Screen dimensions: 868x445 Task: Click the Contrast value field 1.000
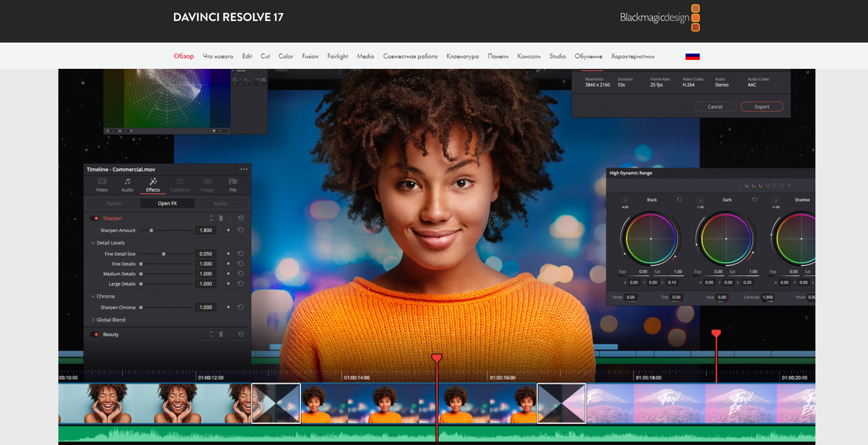point(768,297)
